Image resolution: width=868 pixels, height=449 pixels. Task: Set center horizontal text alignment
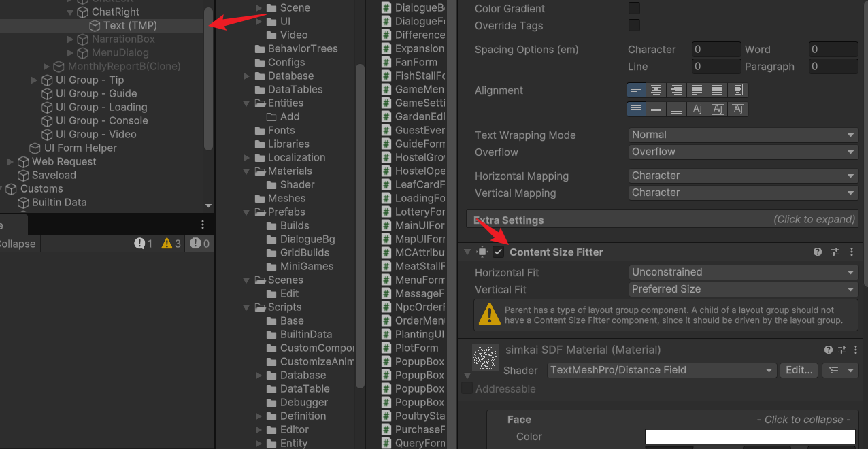click(656, 90)
